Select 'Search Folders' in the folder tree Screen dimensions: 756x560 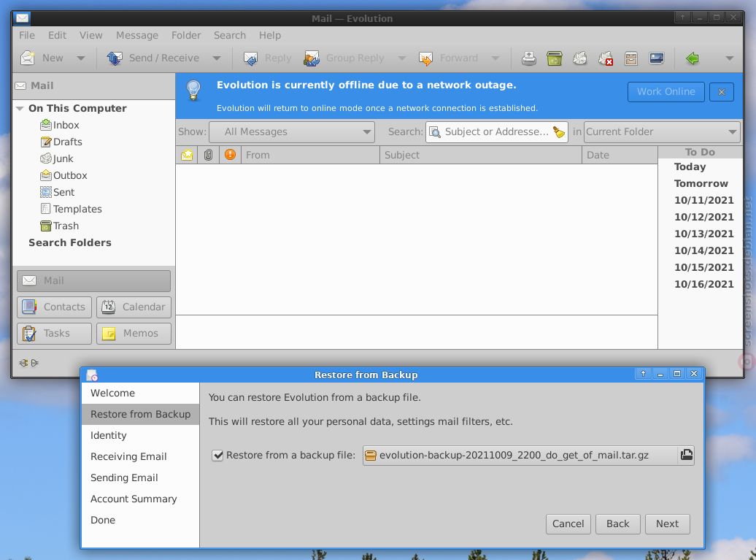[70, 242]
